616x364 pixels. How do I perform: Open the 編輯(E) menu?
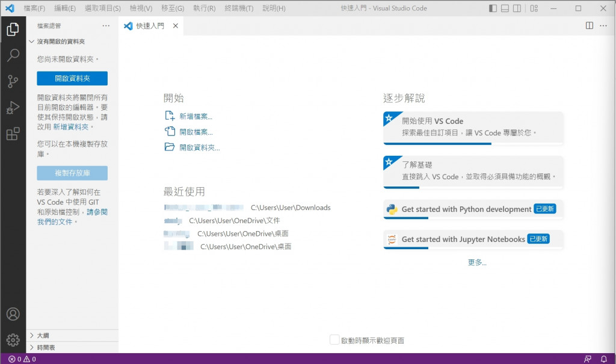(65, 8)
